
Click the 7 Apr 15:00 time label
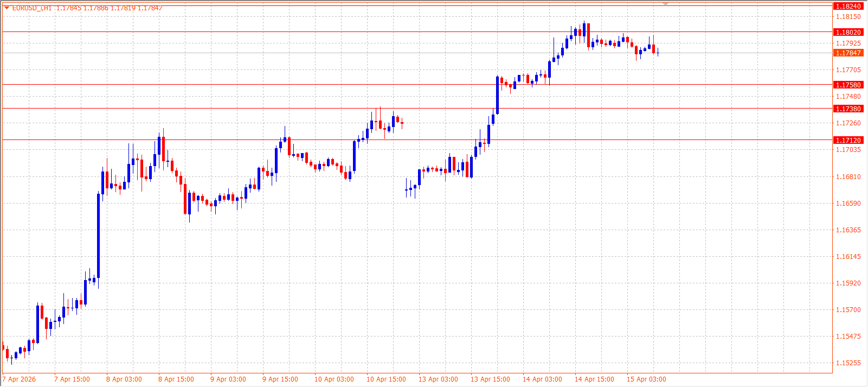72,379
